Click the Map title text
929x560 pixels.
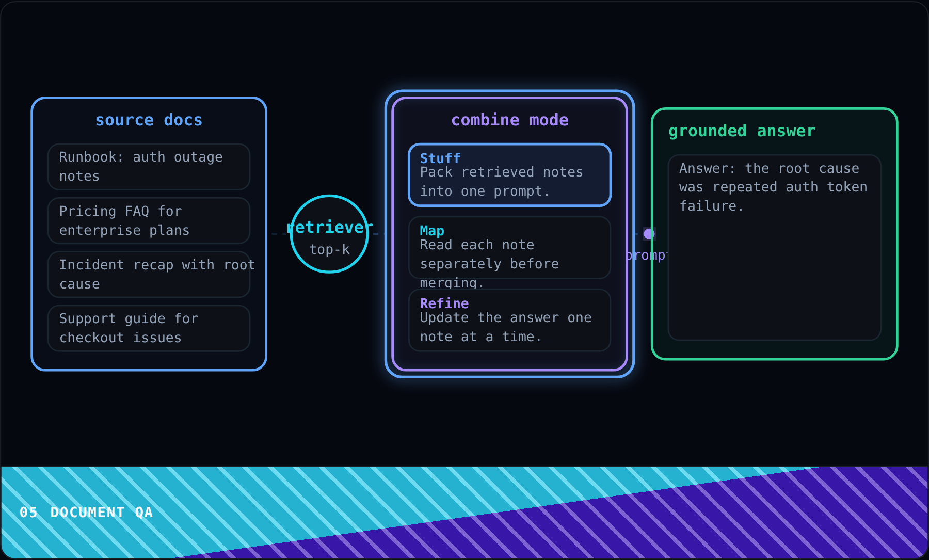coord(432,231)
